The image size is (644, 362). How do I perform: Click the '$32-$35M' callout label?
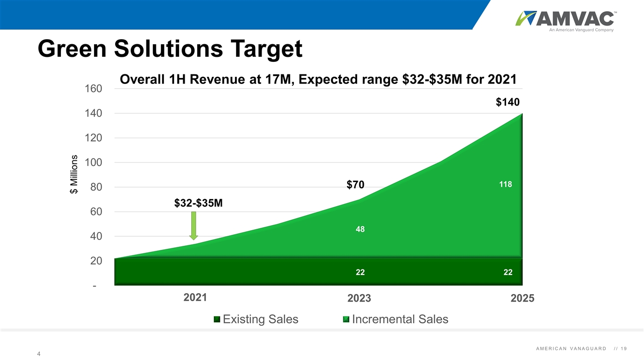[198, 203]
